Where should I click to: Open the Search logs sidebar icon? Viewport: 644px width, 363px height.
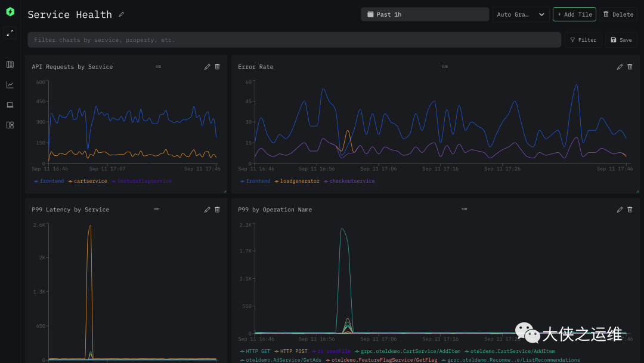click(x=10, y=64)
